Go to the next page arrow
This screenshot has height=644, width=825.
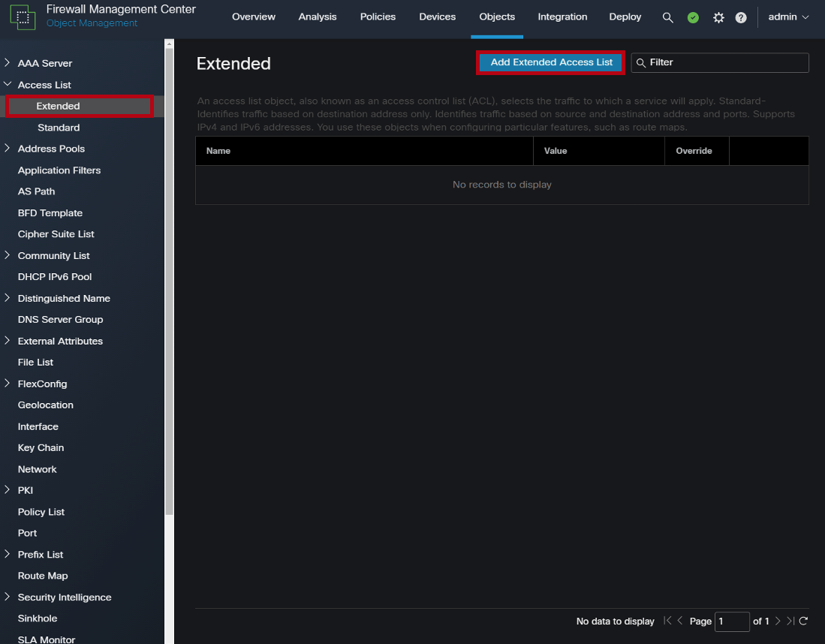pos(778,621)
